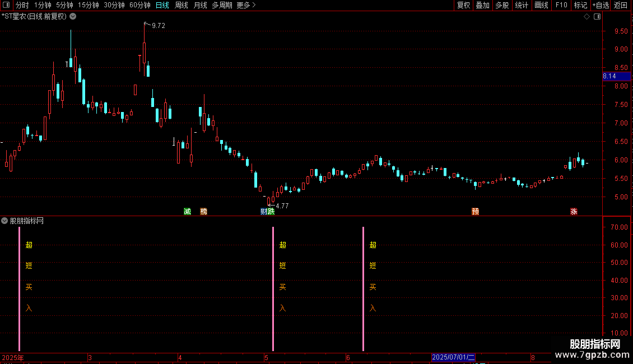
Task: Click the blue 财 event marker
Action: click(264, 212)
